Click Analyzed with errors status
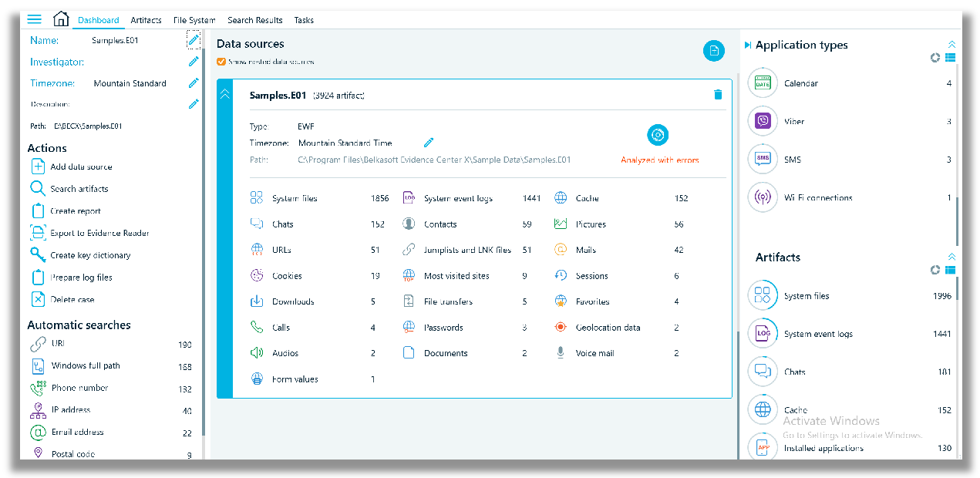The width and height of the screenshot is (980, 478). [660, 160]
